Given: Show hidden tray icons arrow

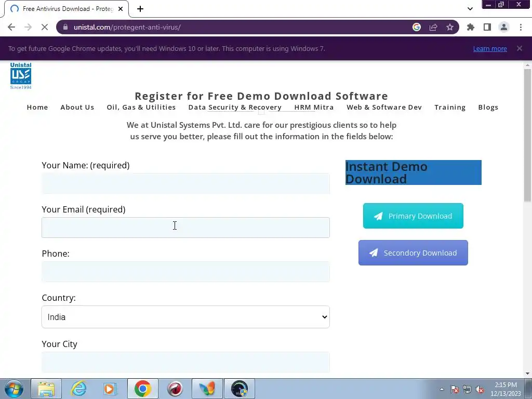Looking at the screenshot, I should point(442,389).
